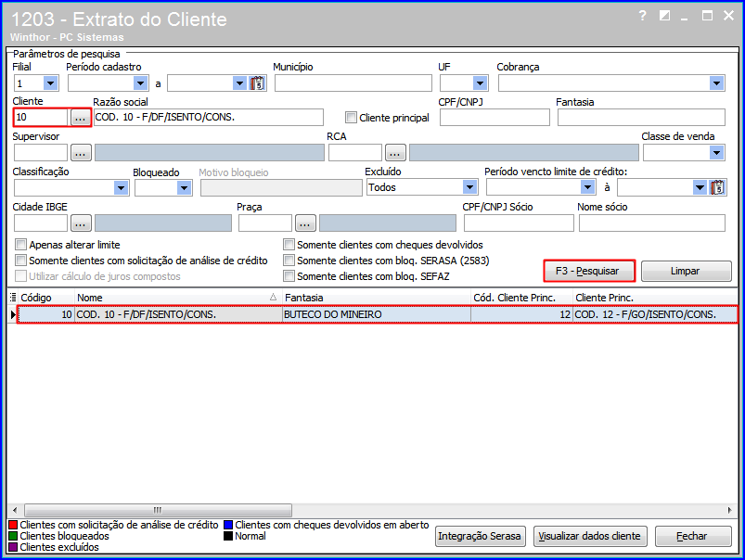Open calendar icon beside Período vencto limite
Image resolution: width=745 pixels, height=560 pixels.
tap(717, 187)
